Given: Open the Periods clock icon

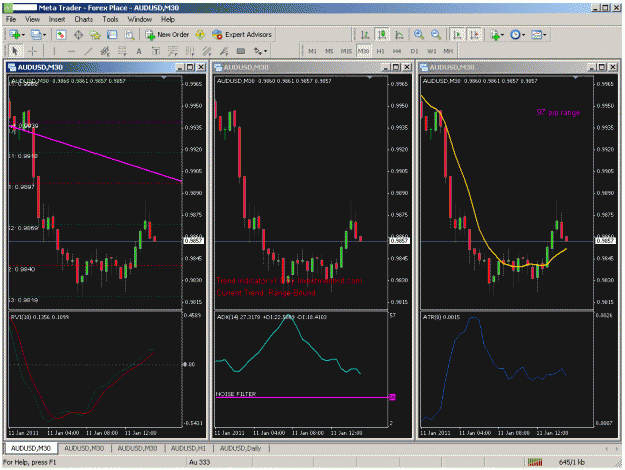Looking at the screenshot, I should click(515, 35).
